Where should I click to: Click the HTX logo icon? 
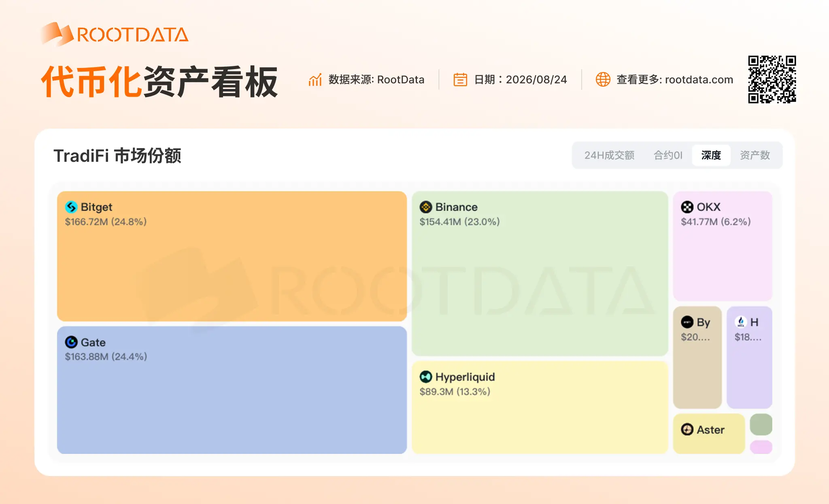point(741,322)
